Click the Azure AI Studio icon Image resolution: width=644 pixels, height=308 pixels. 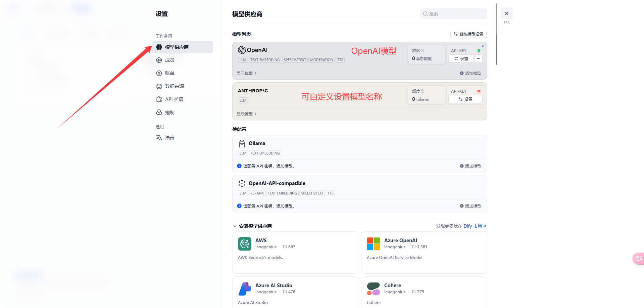pyautogui.click(x=244, y=289)
